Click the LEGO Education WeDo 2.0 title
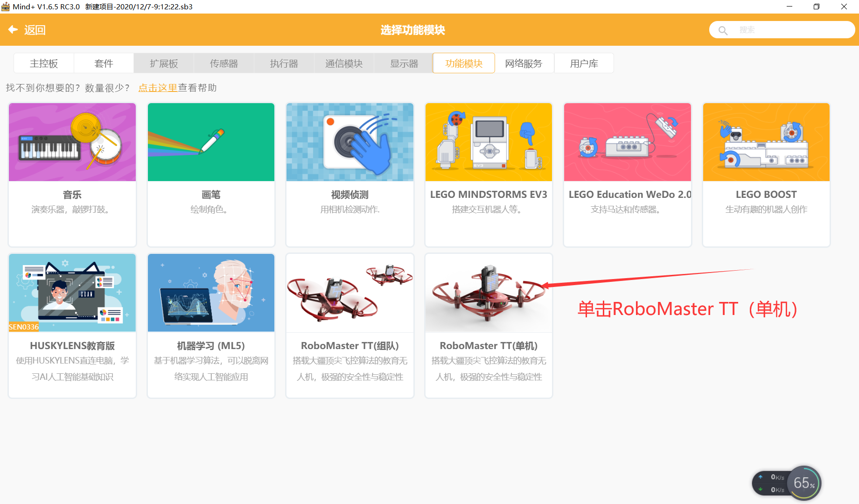The width and height of the screenshot is (859, 504). pyautogui.click(x=630, y=195)
